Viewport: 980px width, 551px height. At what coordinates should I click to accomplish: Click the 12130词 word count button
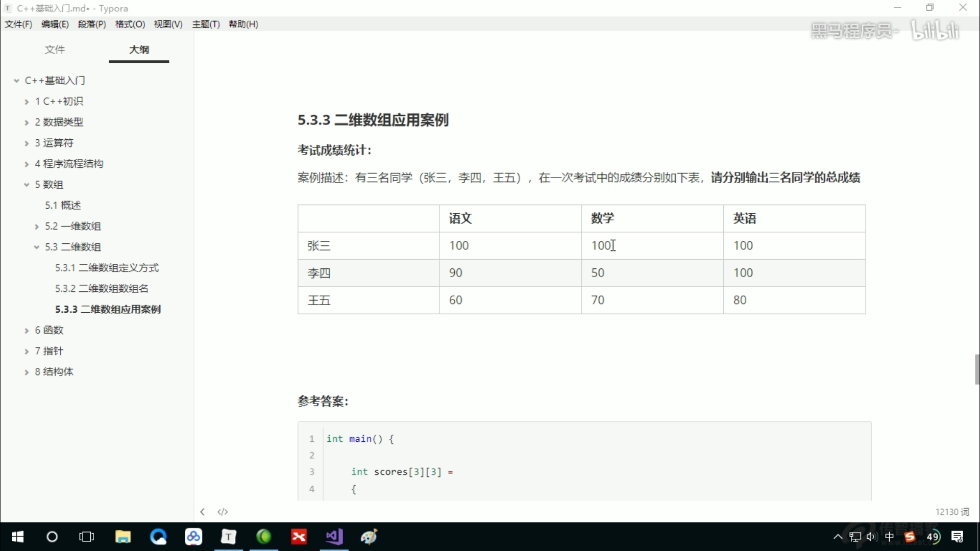coord(953,511)
